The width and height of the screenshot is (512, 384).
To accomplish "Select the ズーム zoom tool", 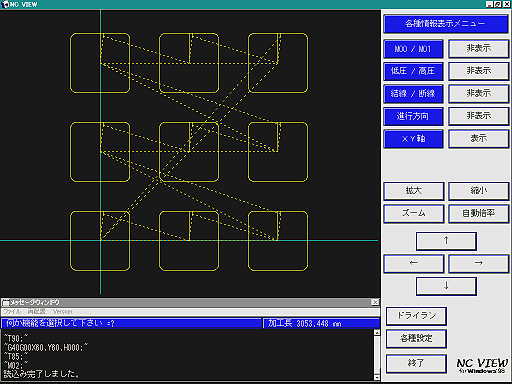I will (414, 213).
